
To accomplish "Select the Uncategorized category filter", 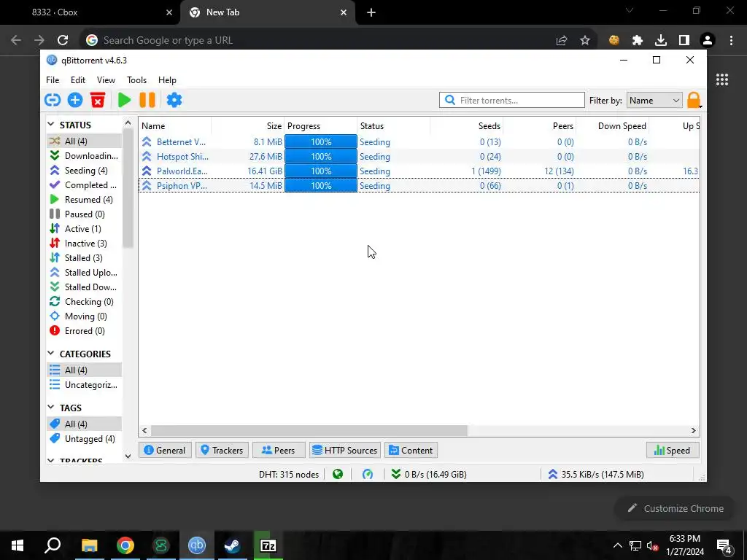I will point(85,385).
